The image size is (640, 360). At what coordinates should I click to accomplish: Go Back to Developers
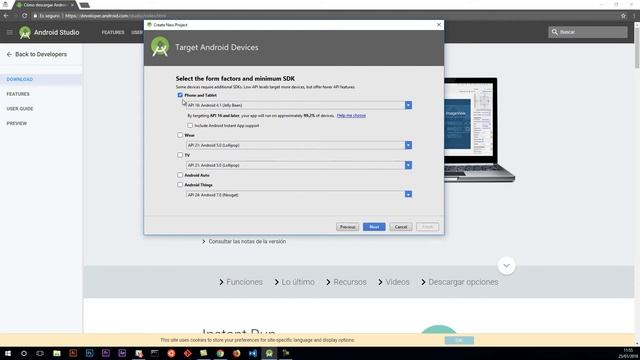point(41,54)
